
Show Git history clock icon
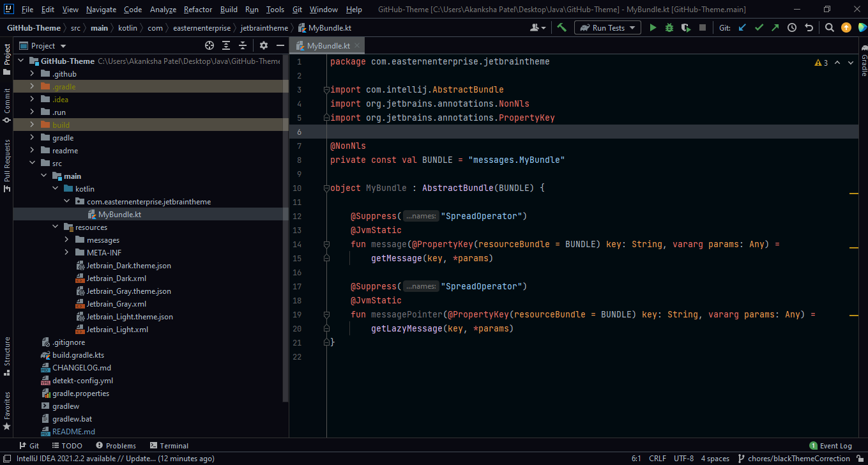click(x=792, y=27)
